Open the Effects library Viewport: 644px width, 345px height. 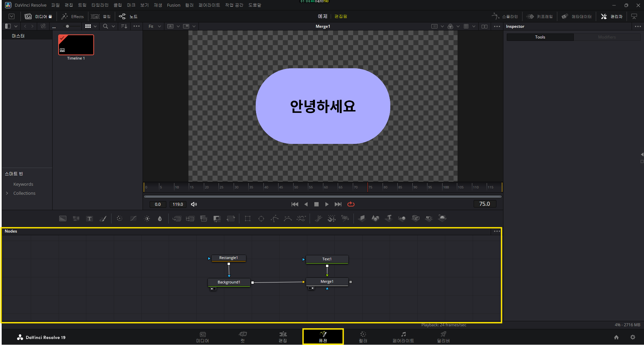click(x=72, y=16)
